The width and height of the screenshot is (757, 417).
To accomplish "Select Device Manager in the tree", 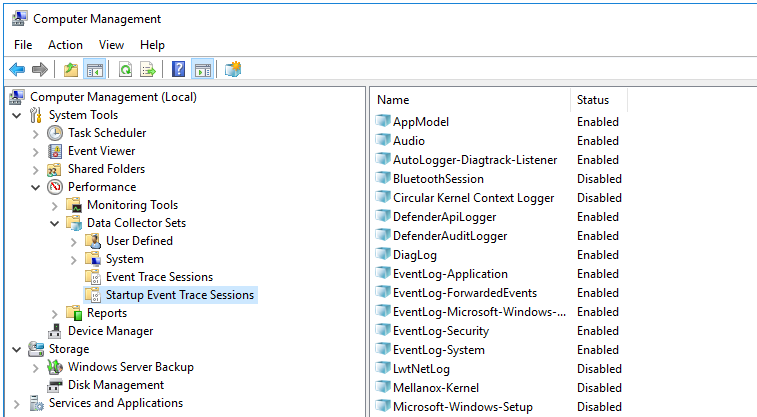I will [110, 331].
